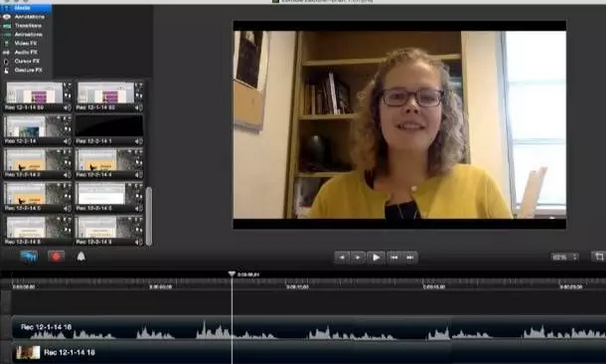Open the import media icon below media bin

(x=29, y=256)
